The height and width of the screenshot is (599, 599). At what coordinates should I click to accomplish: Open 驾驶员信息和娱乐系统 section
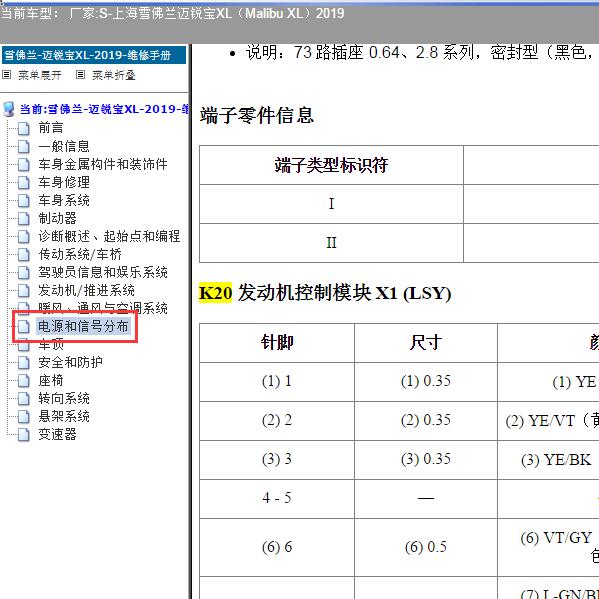(103, 272)
